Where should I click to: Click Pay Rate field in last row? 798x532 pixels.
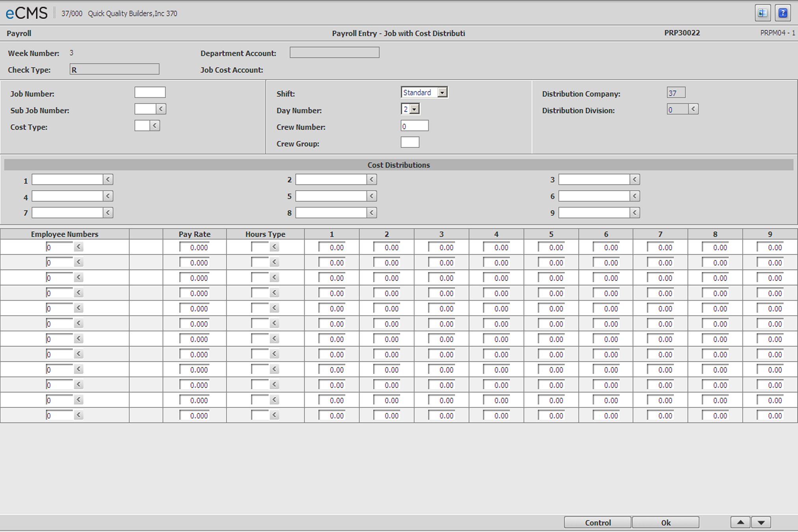coord(194,415)
